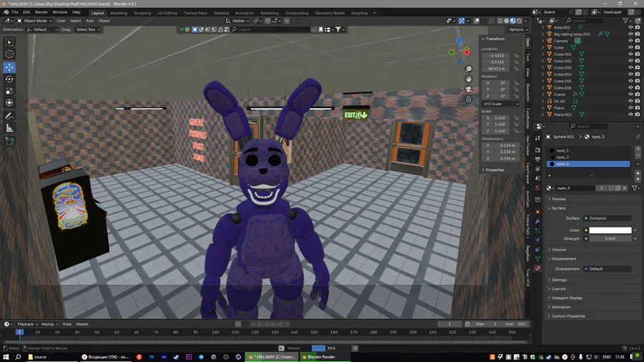
Task: Open the Object Mode dropdown
Action: coord(34,21)
